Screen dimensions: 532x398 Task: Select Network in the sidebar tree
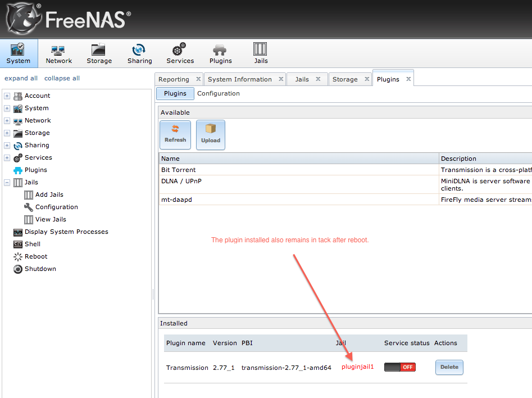38,120
